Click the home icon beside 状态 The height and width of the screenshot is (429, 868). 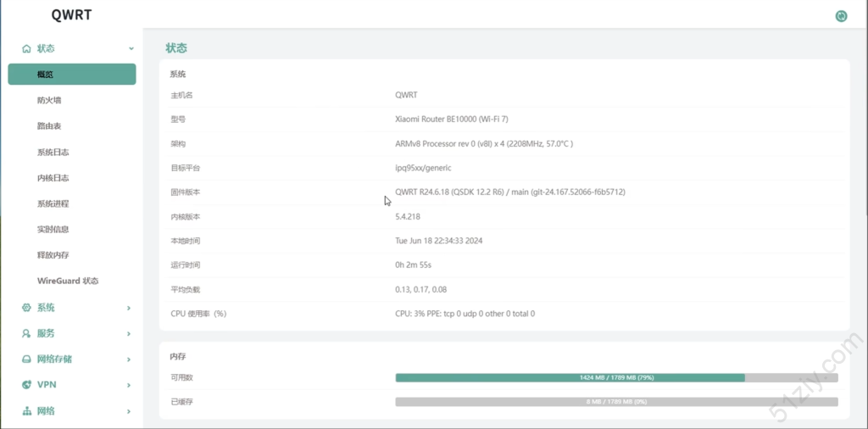pos(26,48)
